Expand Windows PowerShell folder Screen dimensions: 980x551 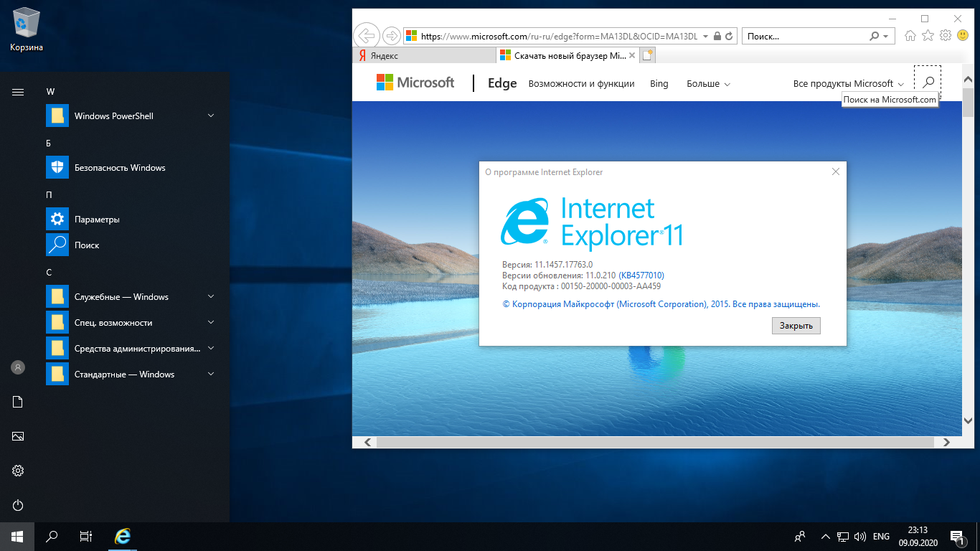tap(211, 116)
